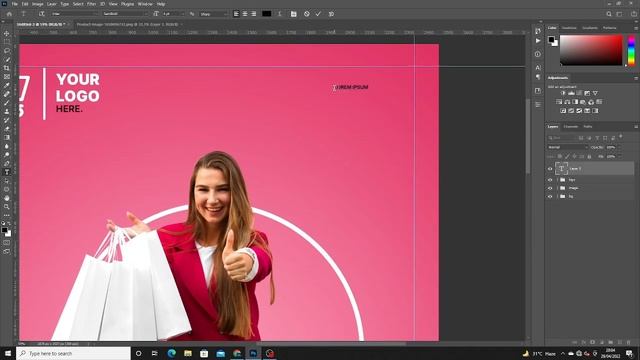Select the Blur tool

pos(7,146)
